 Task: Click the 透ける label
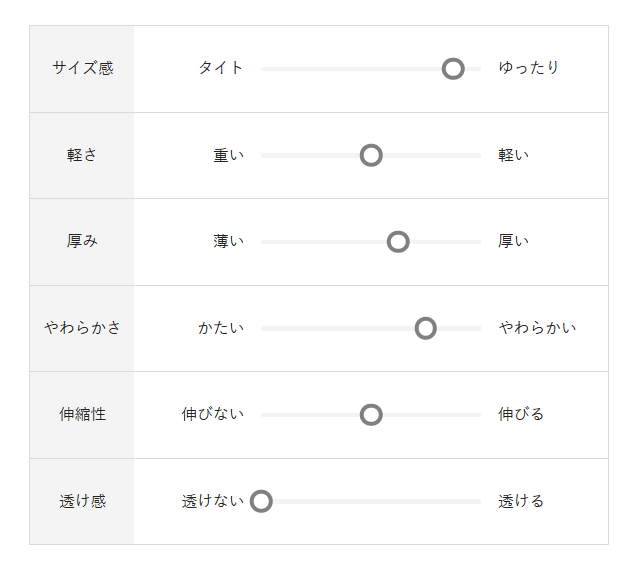tap(521, 501)
